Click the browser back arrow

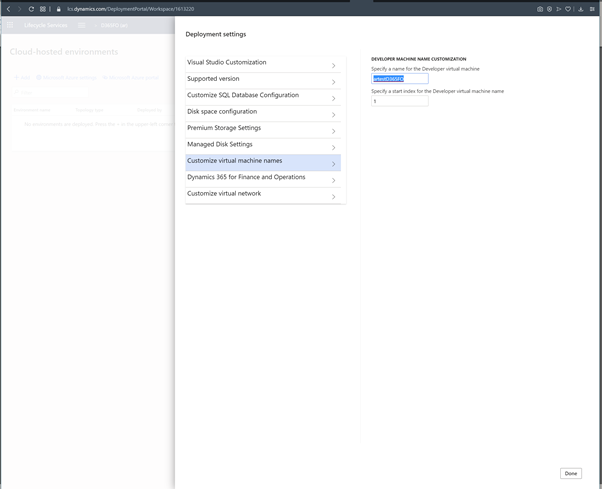pos(9,9)
